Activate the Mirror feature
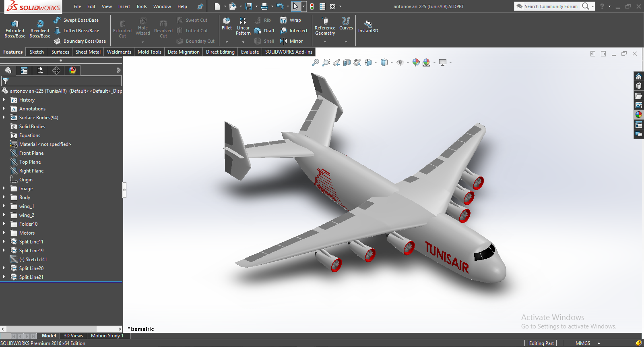Viewport: 644px width, 347px height. click(291, 41)
